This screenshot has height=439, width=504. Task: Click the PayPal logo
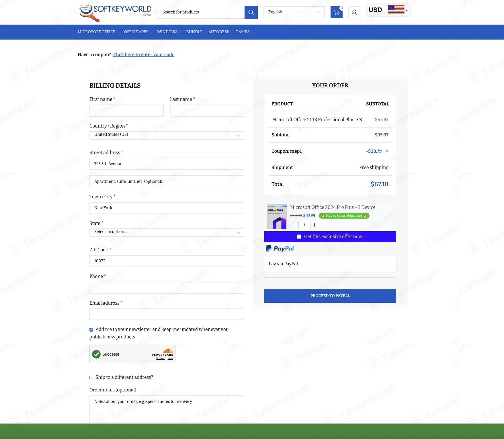(x=280, y=248)
